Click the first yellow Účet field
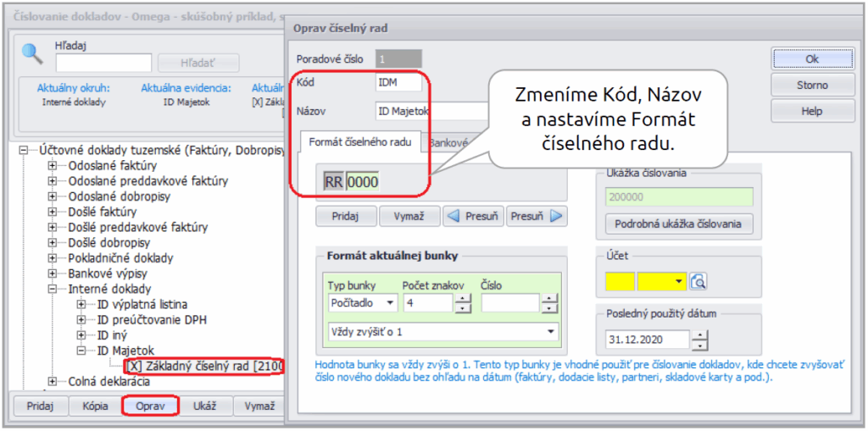The height and width of the screenshot is (431, 868). (620, 281)
